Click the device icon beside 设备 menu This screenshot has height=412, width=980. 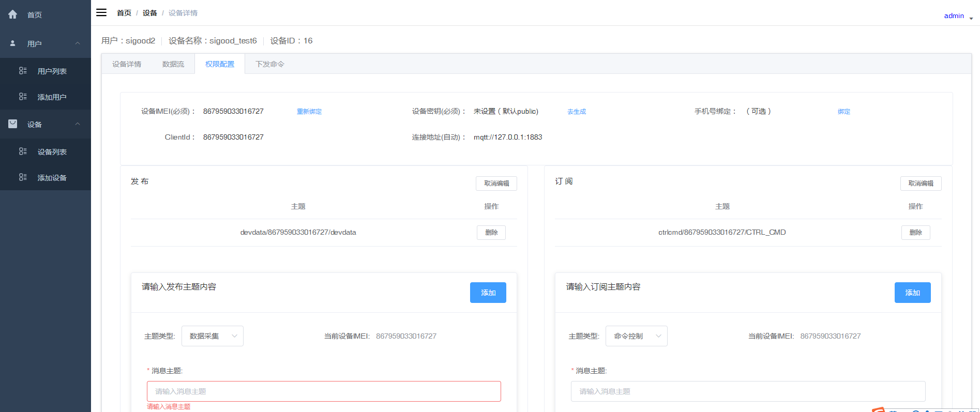pyautogui.click(x=13, y=124)
